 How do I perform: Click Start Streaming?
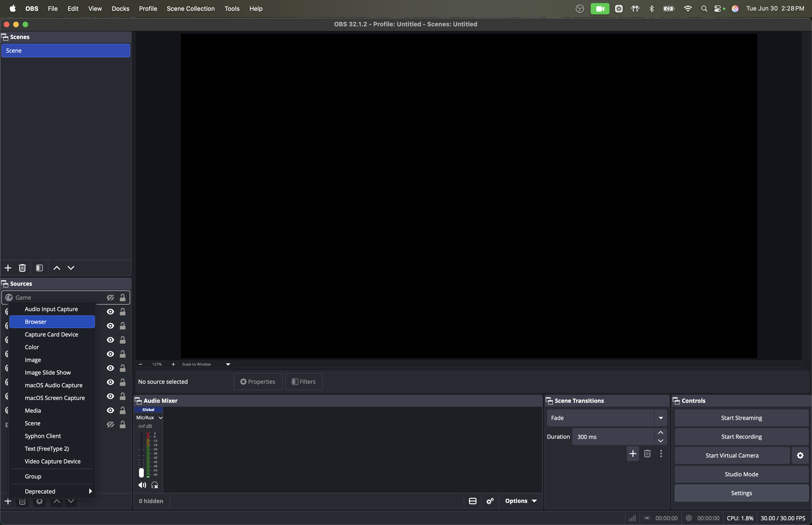pos(742,418)
